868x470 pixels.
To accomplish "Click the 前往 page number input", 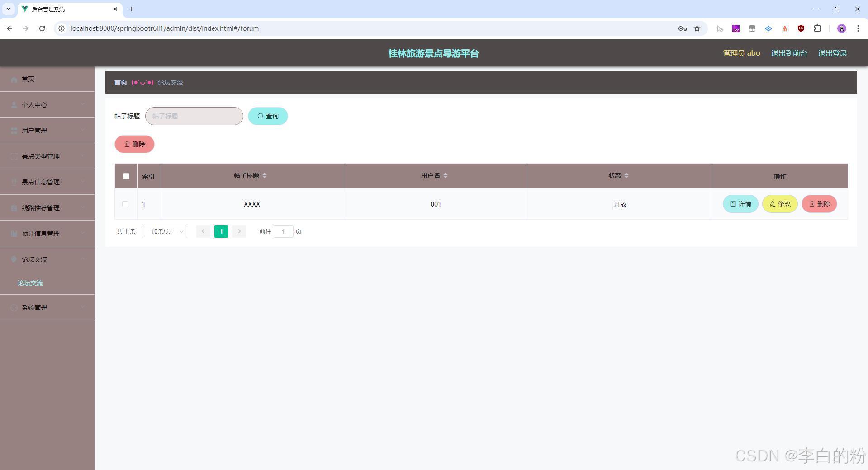I will coord(283,231).
